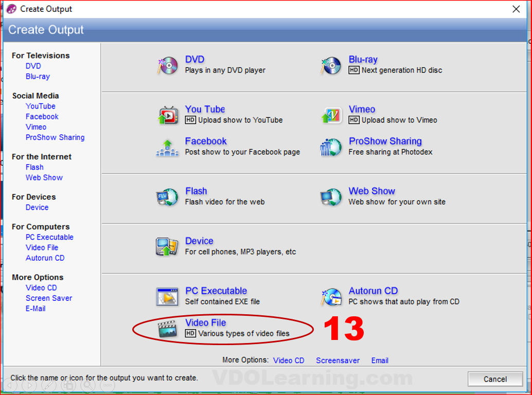Click Blu-ray under For Televisions in sidebar
Image resolution: width=532 pixels, height=395 pixels.
coord(38,77)
